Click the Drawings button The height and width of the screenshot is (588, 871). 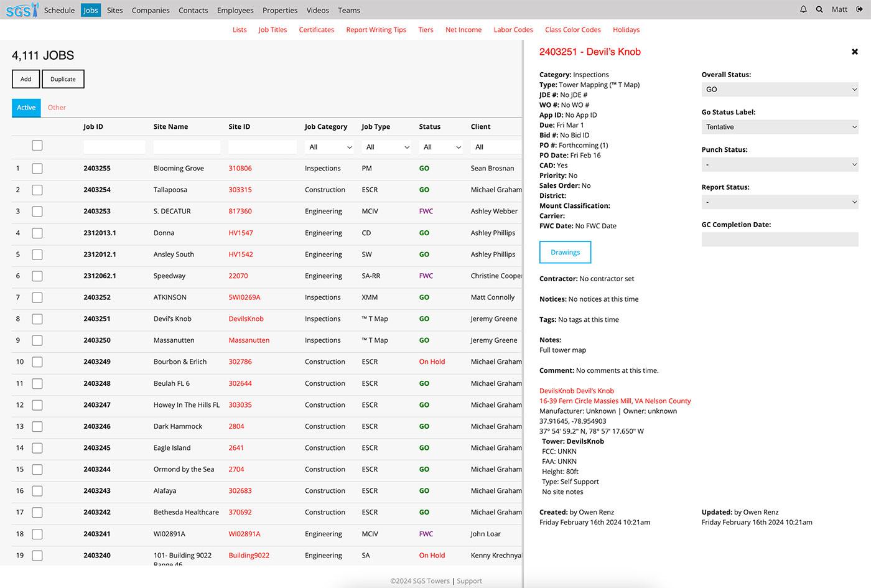565,253
